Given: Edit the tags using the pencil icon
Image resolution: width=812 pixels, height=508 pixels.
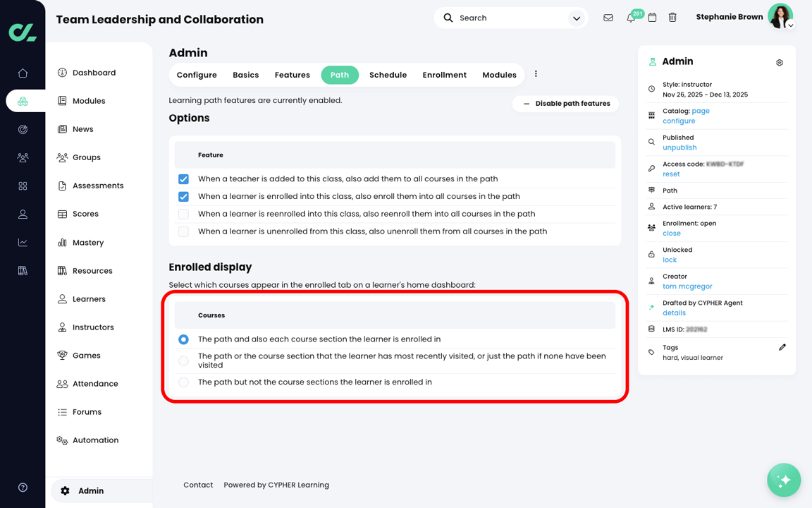Looking at the screenshot, I should click(782, 346).
